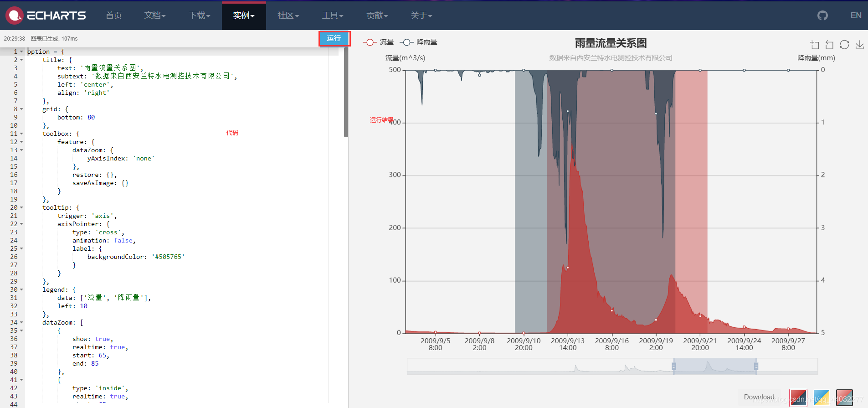Viewport: 868px width, 408px height.
Task: Click the right handle of the dataZoom slider
Action: (756, 367)
